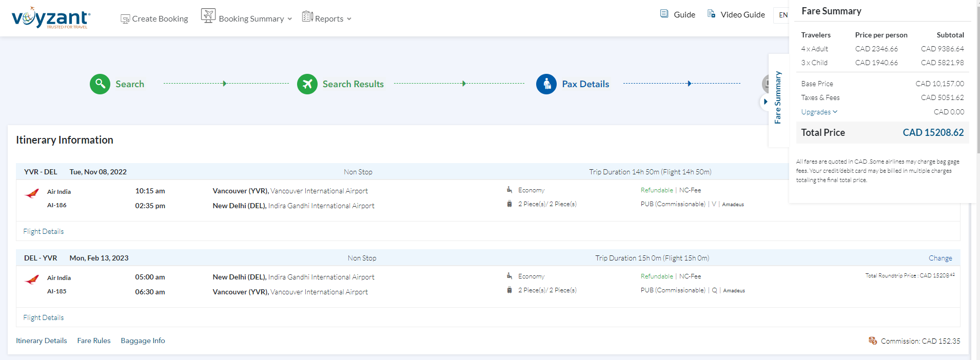Image resolution: width=980 pixels, height=360 pixels.
Task: Click the Voyzant logo
Action: click(50, 18)
